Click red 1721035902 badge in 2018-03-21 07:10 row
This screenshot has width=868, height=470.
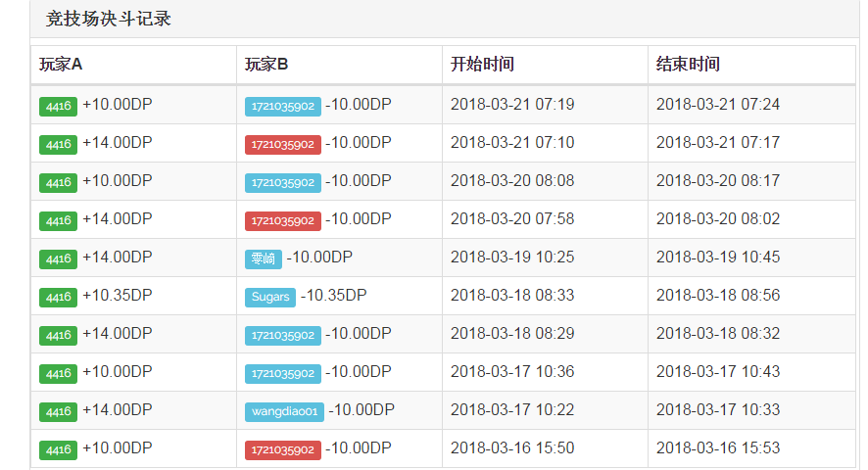(x=282, y=144)
